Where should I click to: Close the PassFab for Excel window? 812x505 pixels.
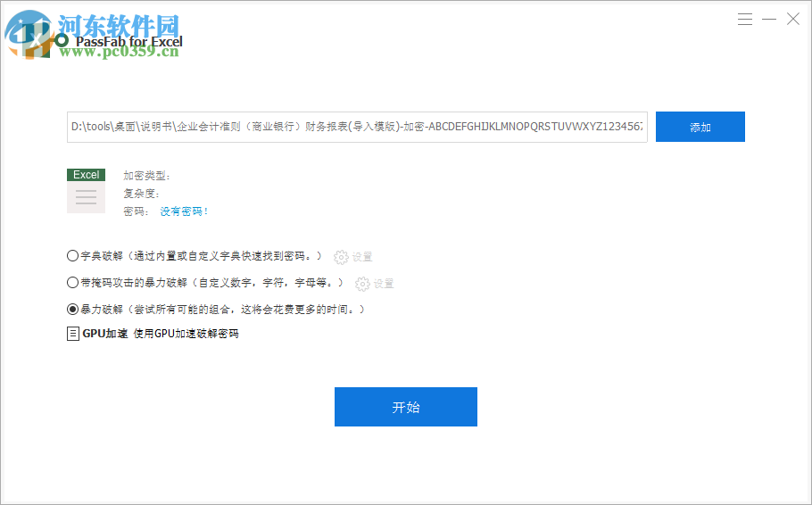(x=793, y=19)
